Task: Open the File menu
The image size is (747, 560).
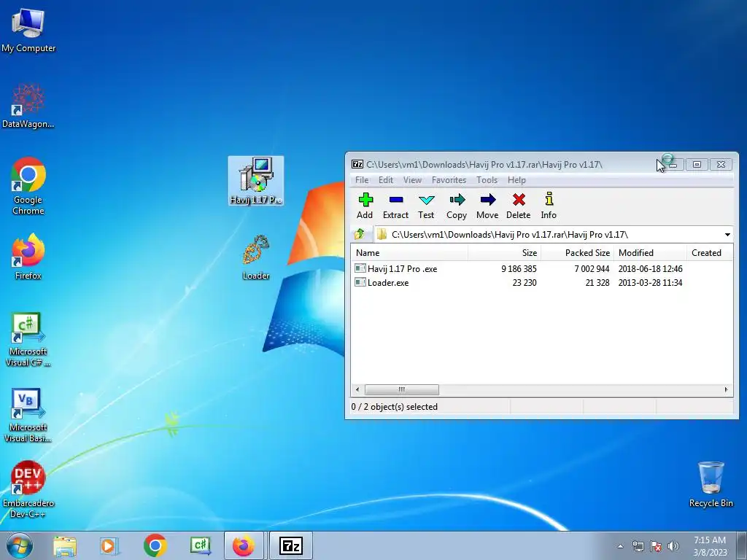Action: (362, 180)
